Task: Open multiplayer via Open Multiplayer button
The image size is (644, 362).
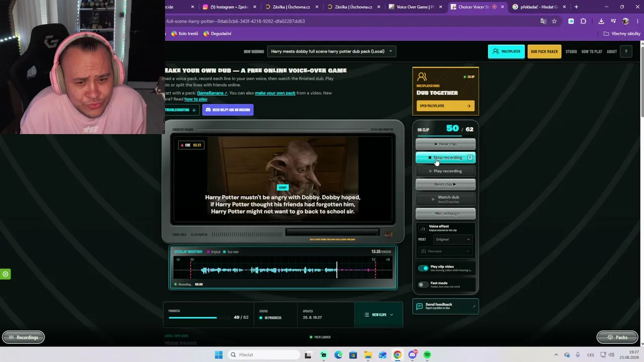Action: click(x=445, y=106)
